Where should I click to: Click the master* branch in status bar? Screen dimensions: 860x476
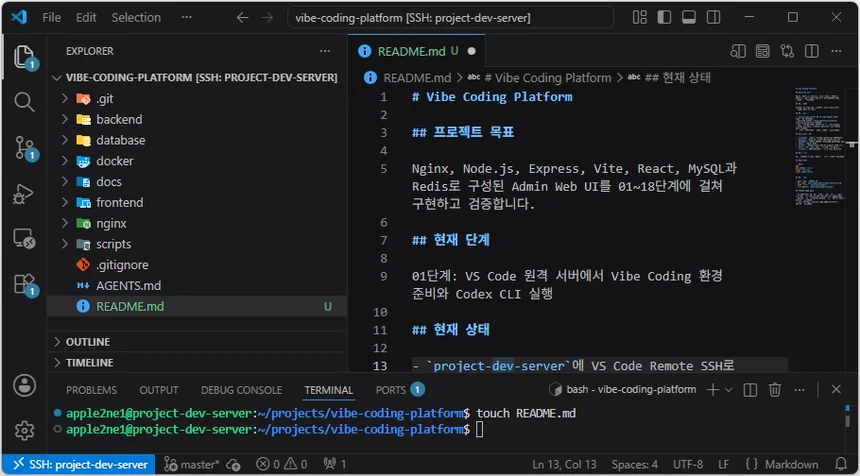tap(191, 464)
